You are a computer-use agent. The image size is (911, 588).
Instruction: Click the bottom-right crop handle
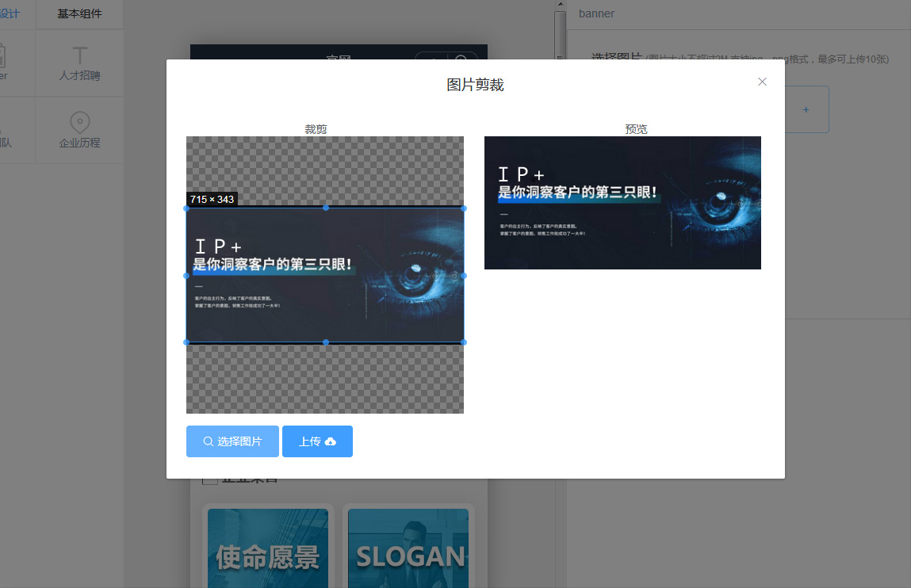[464, 342]
